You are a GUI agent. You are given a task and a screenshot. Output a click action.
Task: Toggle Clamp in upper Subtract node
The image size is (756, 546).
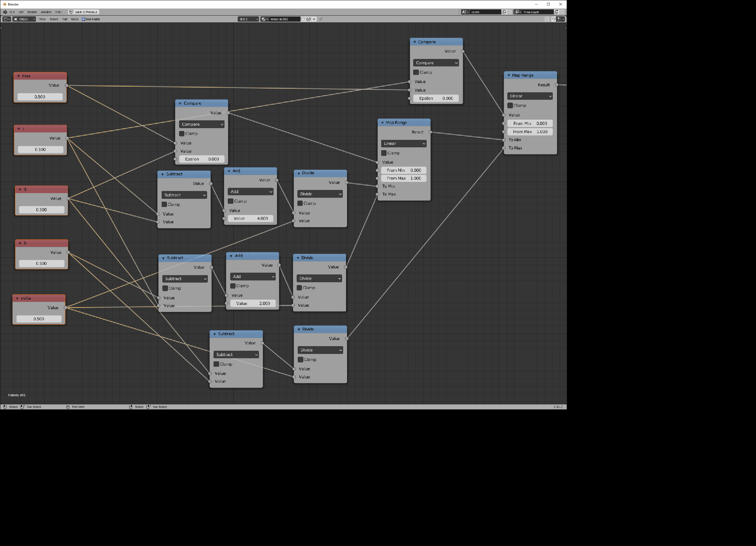tap(165, 204)
